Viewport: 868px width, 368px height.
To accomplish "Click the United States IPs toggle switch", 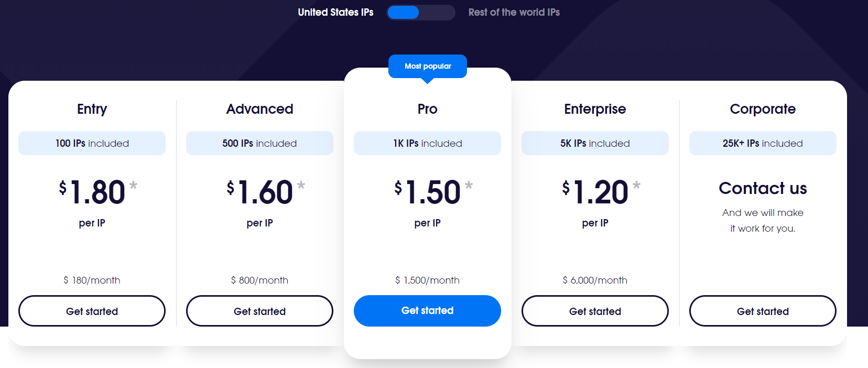I will (x=421, y=12).
